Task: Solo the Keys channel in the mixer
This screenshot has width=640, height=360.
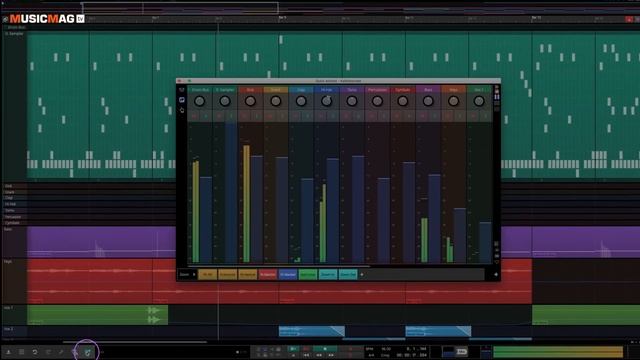Action: tap(460, 116)
